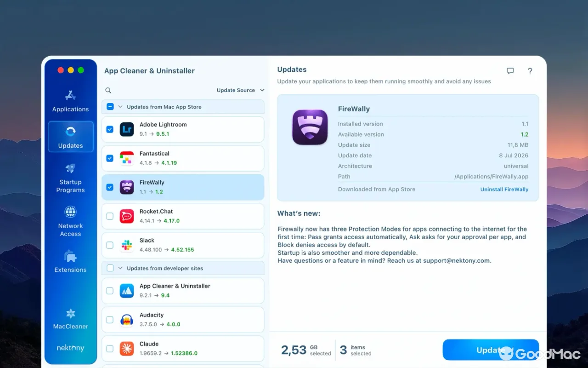Launch MacCleaner from the sidebar
This screenshot has width=588, height=368.
pyautogui.click(x=70, y=319)
